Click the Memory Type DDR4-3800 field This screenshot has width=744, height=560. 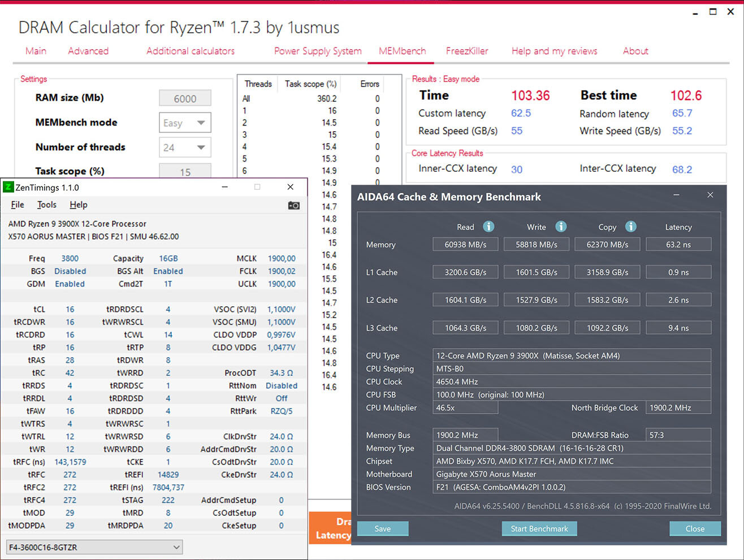tap(572, 448)
